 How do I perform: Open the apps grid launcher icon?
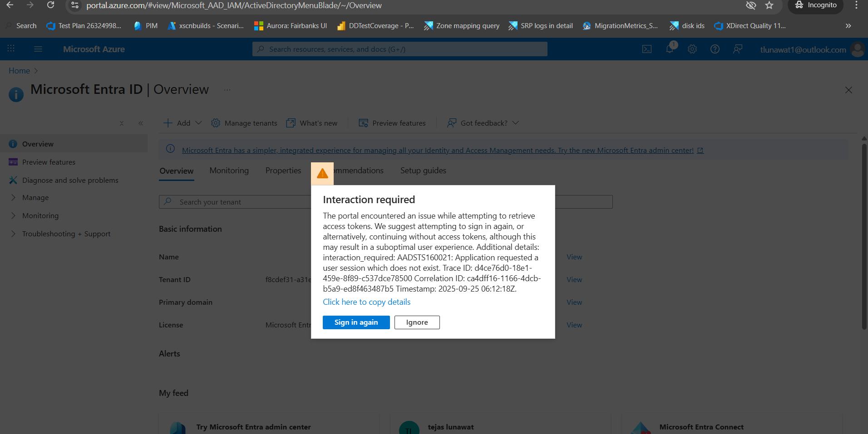(11, 49)
